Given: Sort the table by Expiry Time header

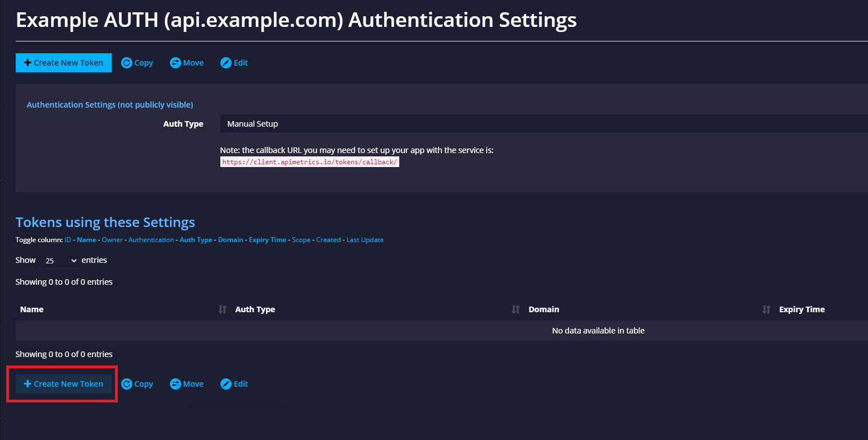Looking at the screenshot, I should tap(802, 309).
